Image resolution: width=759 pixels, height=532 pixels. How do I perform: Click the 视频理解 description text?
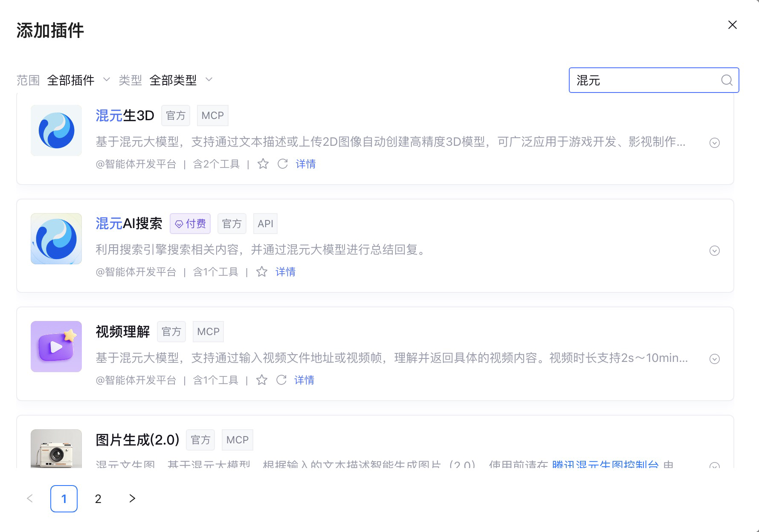pyautogui.click(x=392, y=358)
